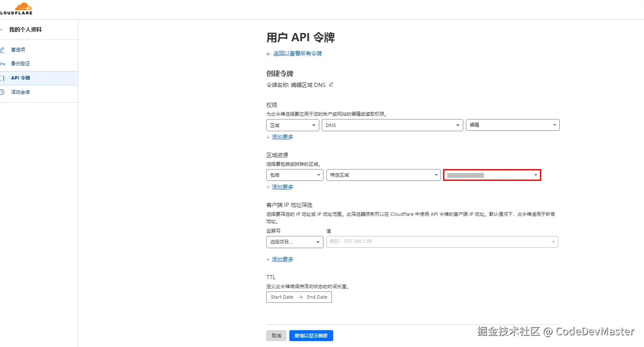Click 添加更多 under zone resources
644x347 pixels.
tap(280, 188)
